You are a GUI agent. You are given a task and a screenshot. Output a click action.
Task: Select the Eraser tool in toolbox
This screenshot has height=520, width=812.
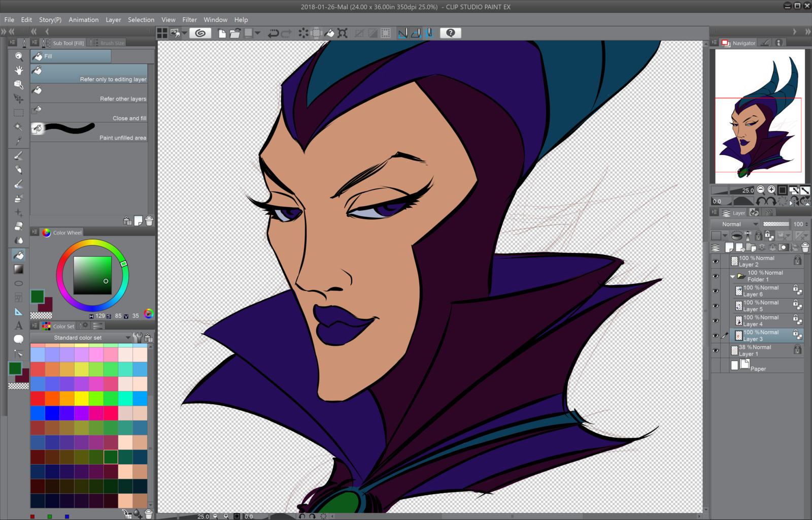tap(19, 226)
